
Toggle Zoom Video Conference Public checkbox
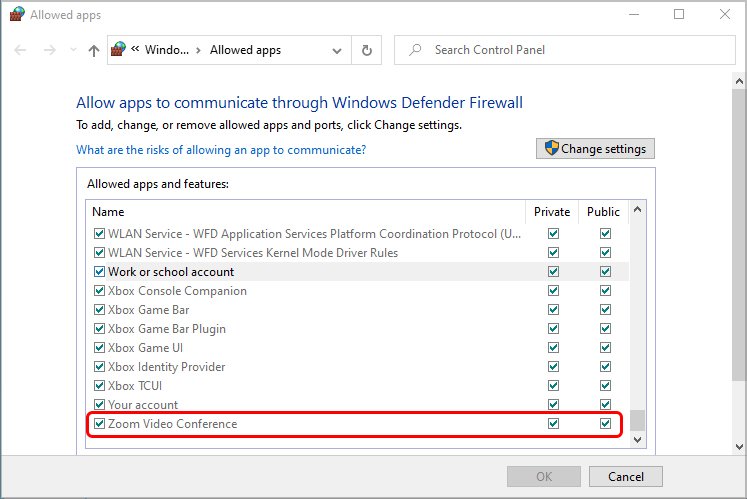coord(605,423)
